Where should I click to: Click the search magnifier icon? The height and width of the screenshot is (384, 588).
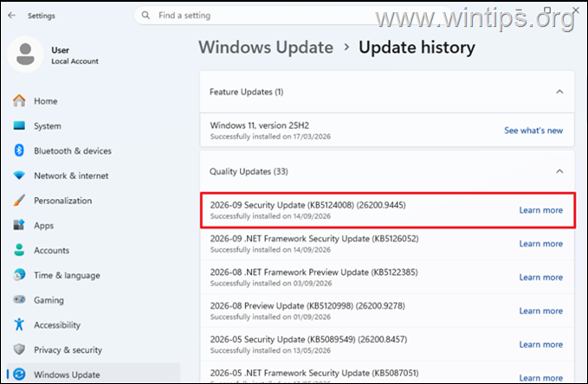tap(145, 16)
